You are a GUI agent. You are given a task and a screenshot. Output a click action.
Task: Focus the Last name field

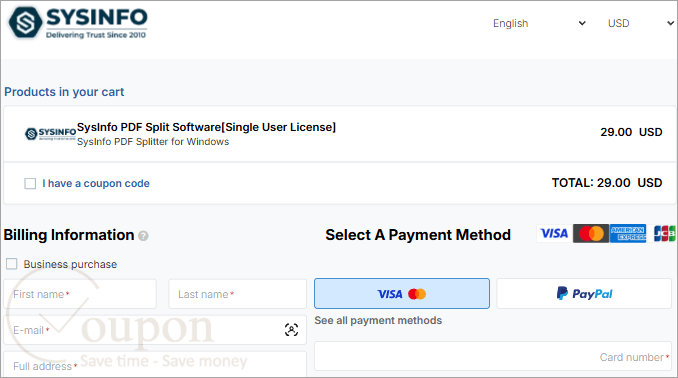click(237, 294)
